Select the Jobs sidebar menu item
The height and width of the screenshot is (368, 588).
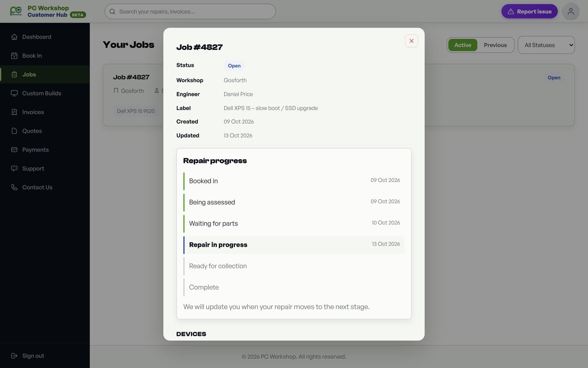click(45, 74)
